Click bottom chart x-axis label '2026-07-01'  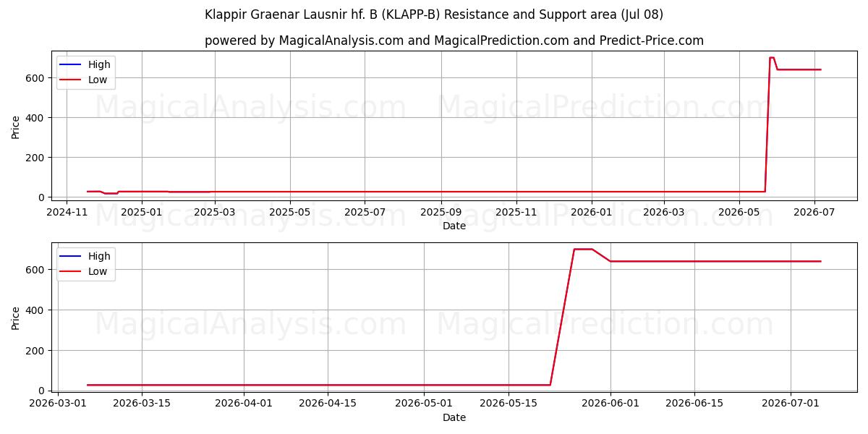[x=790, y=404]
